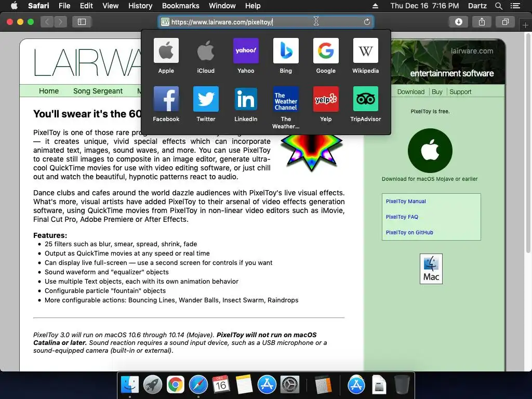Open Spotlight search in menu bar
The image size is (532, 399).
(x=498, y=6)
